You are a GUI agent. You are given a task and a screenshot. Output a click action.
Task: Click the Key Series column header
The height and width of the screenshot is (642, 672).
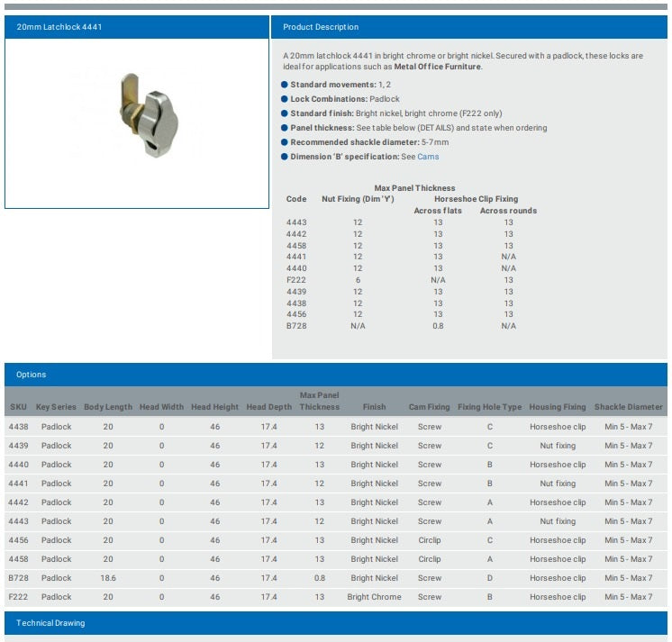56,407
